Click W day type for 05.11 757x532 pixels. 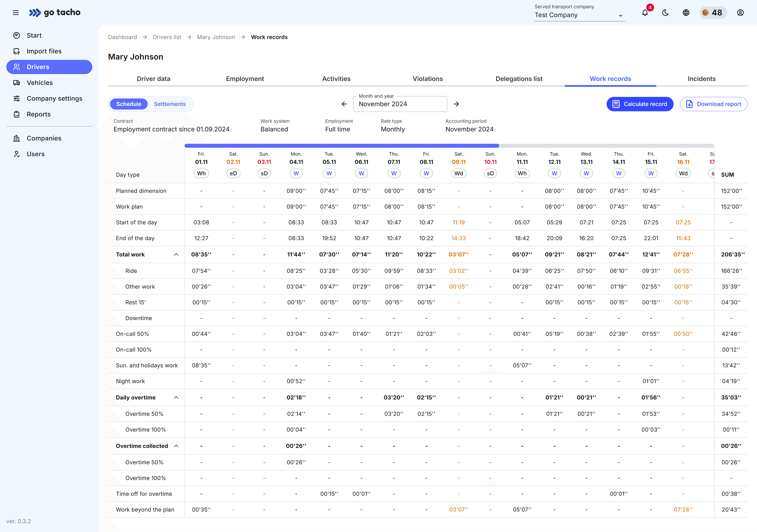[329, 174]
